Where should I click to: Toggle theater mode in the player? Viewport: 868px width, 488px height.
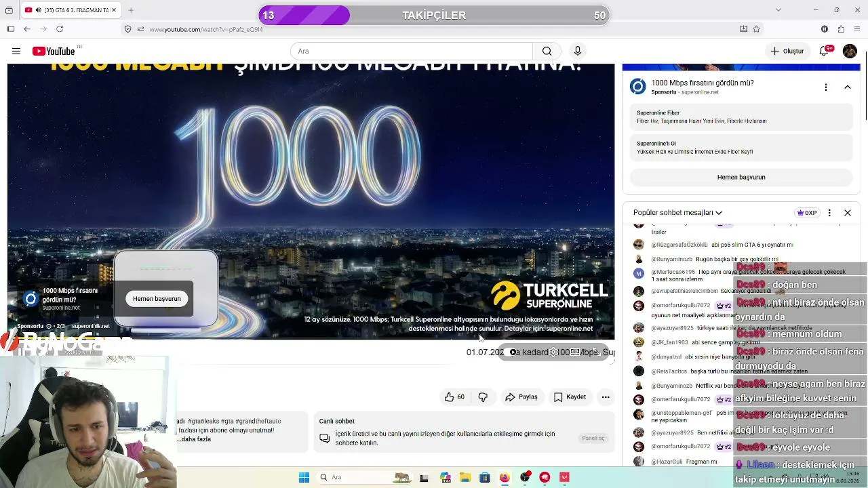[574, 352]
